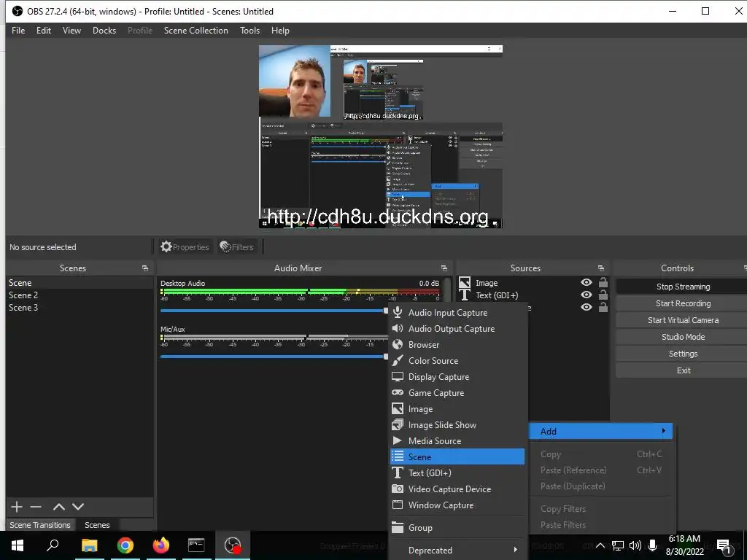The width and height of the screenshot is (747, 560).
Task: Click the Display Capture monitor icon
Action: (x=398, y=377)
